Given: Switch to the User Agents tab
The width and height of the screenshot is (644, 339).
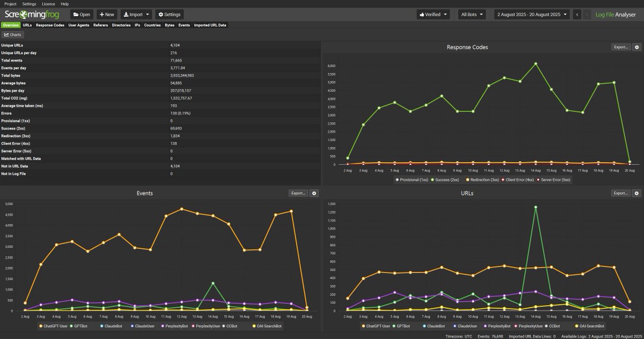Looking at the screenshot, I should click(79, 25).
